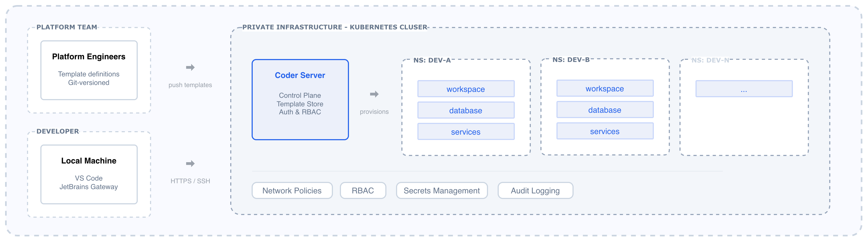Click the NS: DEV-N label

pyautogui.click(x=710, y=60)
